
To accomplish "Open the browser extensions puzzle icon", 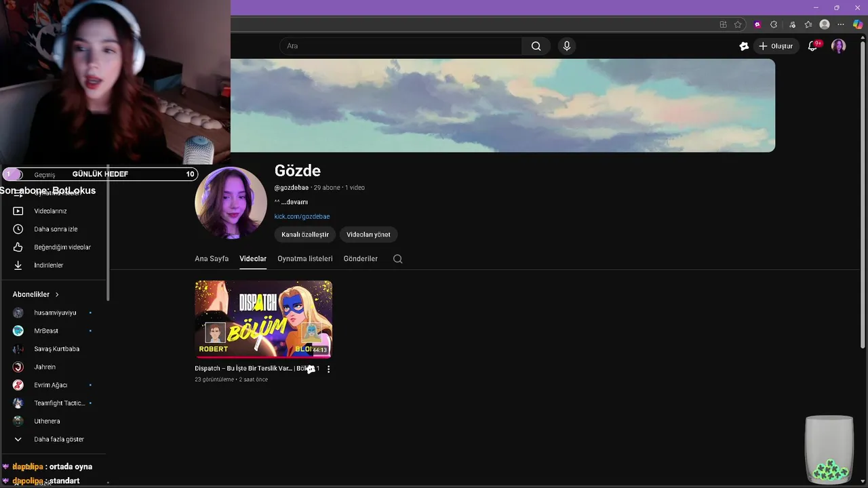I will tap(774, 24).
